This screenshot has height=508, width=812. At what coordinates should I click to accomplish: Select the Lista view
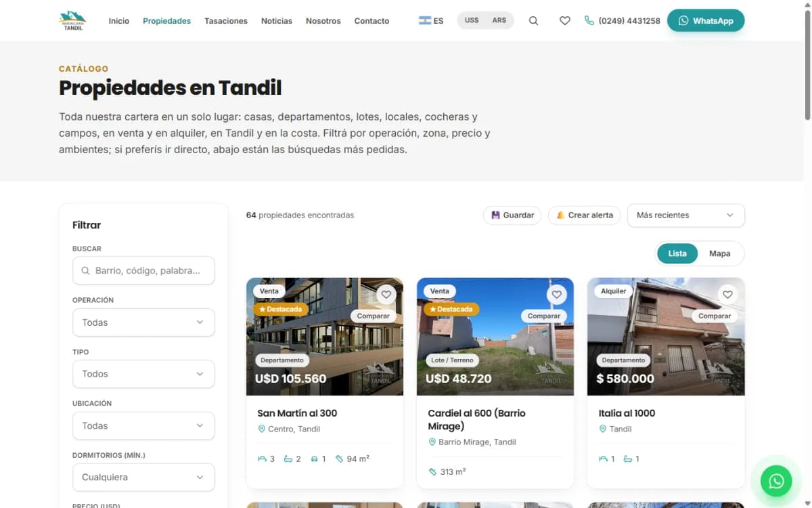coord(677,253)
